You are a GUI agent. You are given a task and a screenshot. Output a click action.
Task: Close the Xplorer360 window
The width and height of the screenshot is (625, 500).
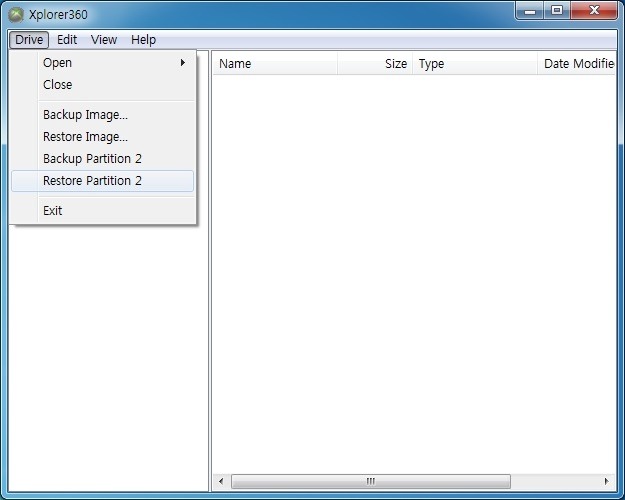coord(594,11)
